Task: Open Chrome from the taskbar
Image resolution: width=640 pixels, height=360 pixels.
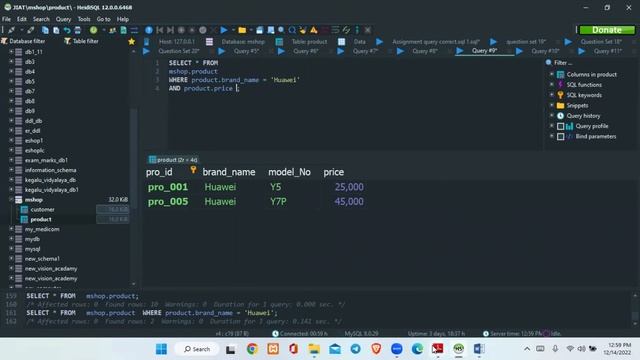Action: 252,349
